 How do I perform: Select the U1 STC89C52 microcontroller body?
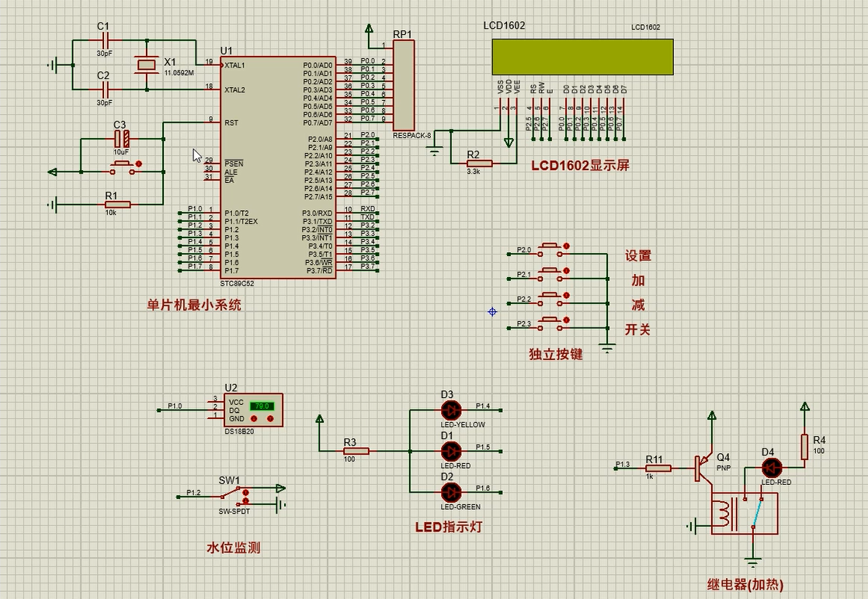point(278,167)
